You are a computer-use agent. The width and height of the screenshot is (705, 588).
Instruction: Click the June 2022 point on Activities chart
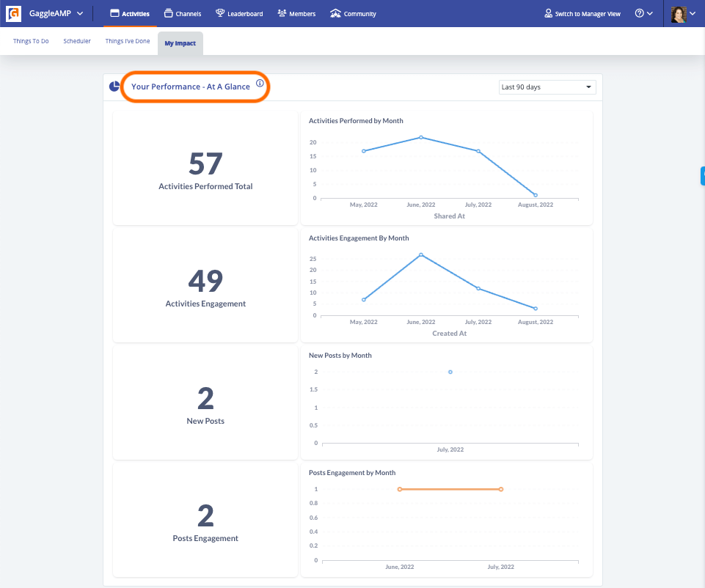click(x=420, y=136)
